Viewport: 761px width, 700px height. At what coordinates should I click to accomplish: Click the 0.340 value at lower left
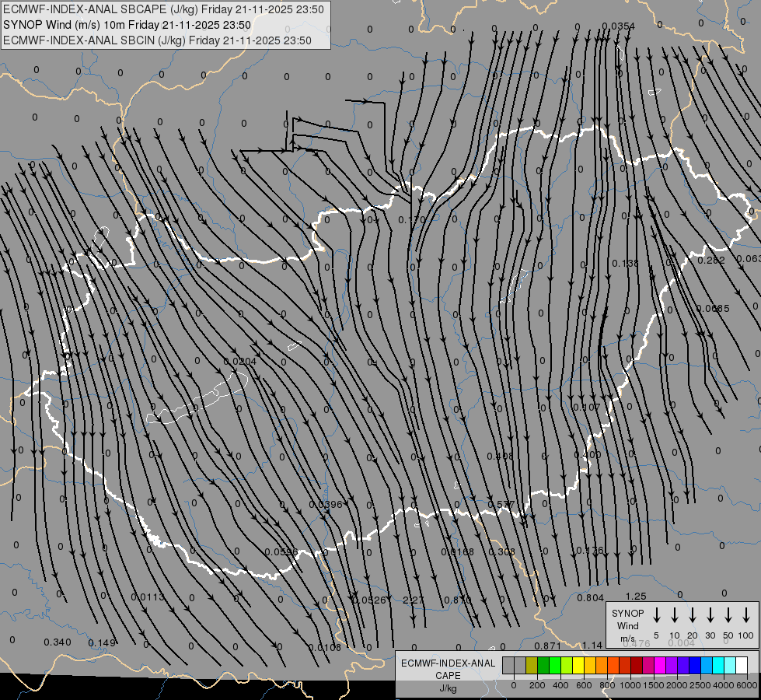(58, 642)
